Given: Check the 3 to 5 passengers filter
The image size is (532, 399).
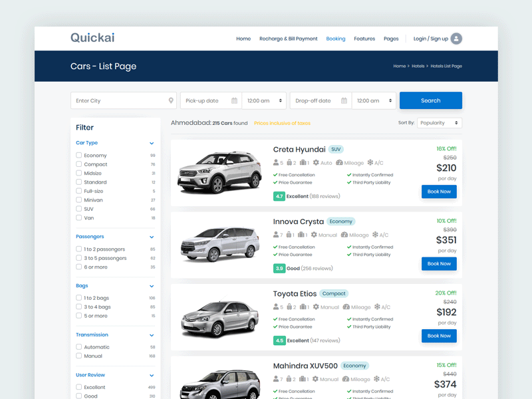Looking at the screenshot, I should tap(78, 258).
